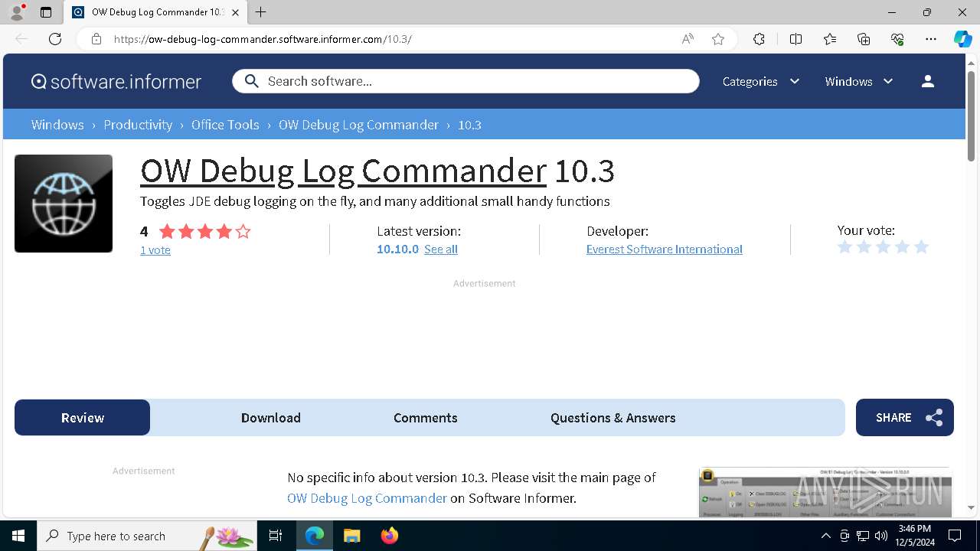Open the Questions & Answers tab
Screen dimensions: 980x551
[x=612, y=417]
